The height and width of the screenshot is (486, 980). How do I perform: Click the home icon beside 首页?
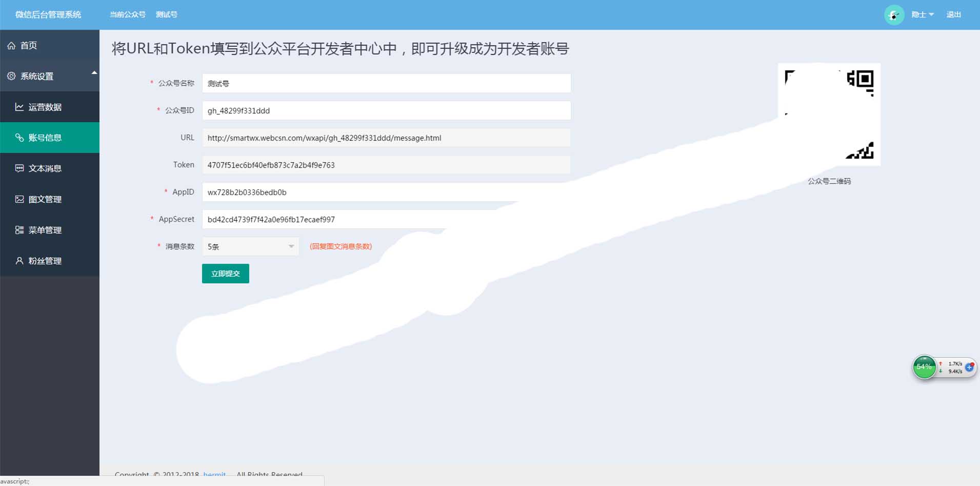11,46
